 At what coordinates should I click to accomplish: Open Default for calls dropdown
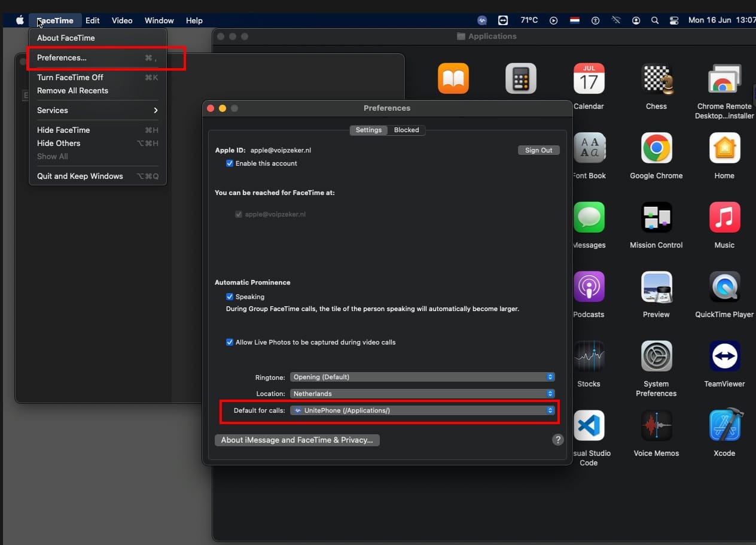pyautogui.click(x=422, y=410)
